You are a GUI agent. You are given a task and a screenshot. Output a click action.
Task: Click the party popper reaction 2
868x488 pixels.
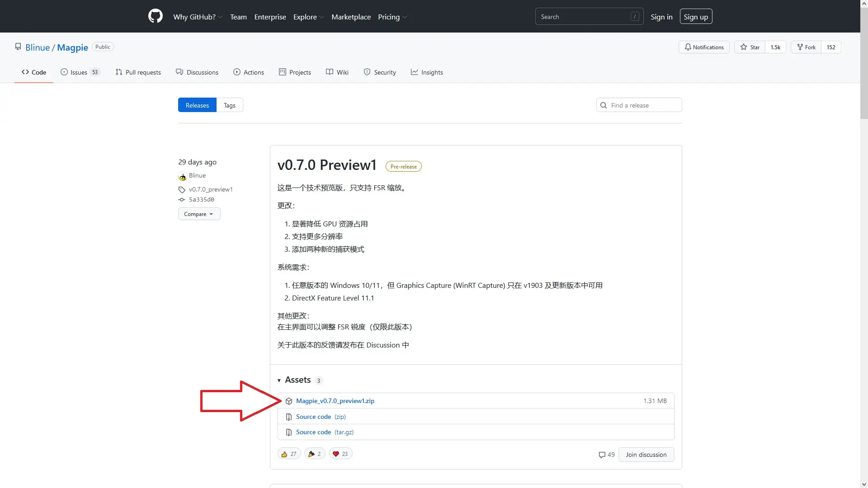tap(315, 454)
